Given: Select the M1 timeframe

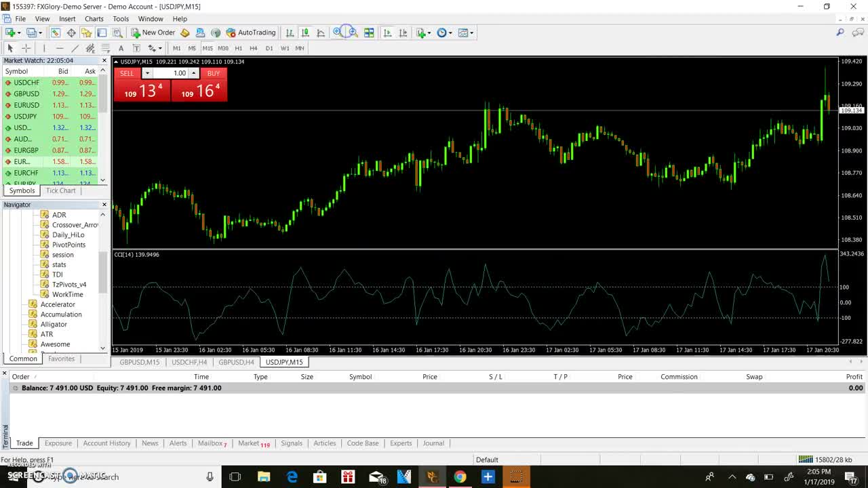Looking at the screenshot, I should tap(176, 48).
